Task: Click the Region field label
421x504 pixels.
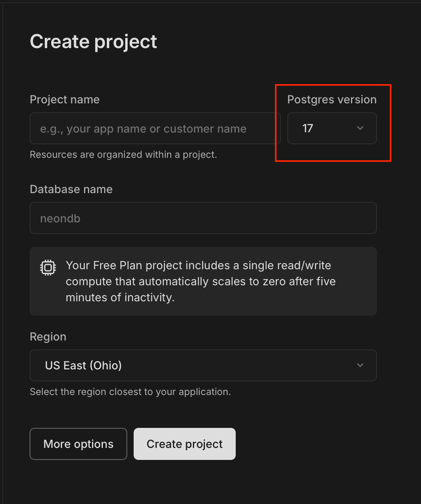Action: [48, 337]
